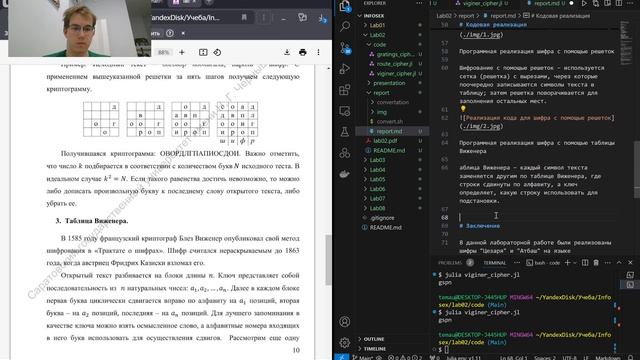Collapse the INFOSEX root folder
Screen dimensions: 640x360
[x=373, y=16]
